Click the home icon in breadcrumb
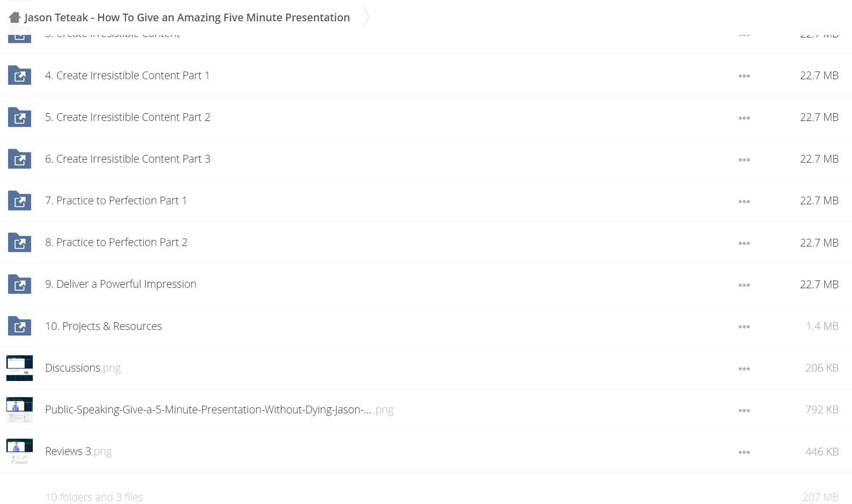Viewport: 852px width, 504px height. point(14,17)
